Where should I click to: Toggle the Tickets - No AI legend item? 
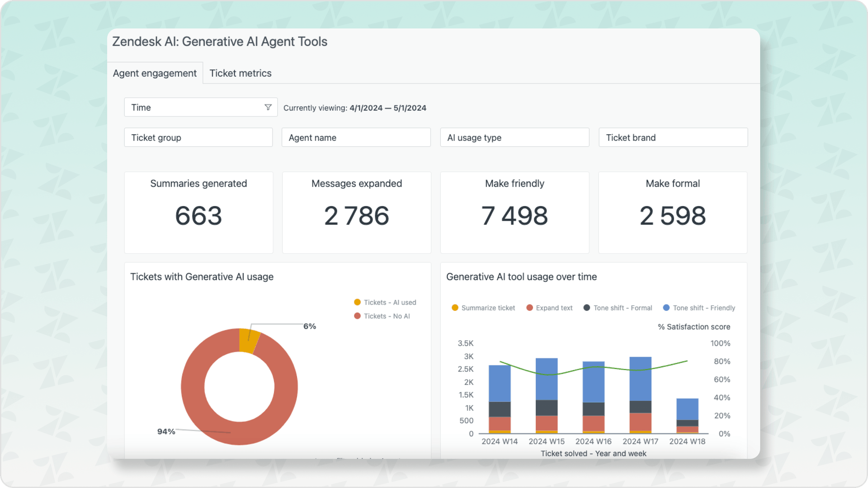[x=382, y=316]
